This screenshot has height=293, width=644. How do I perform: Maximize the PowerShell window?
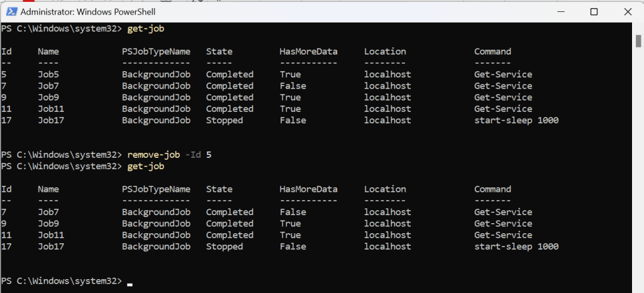(x=594, y=11)
